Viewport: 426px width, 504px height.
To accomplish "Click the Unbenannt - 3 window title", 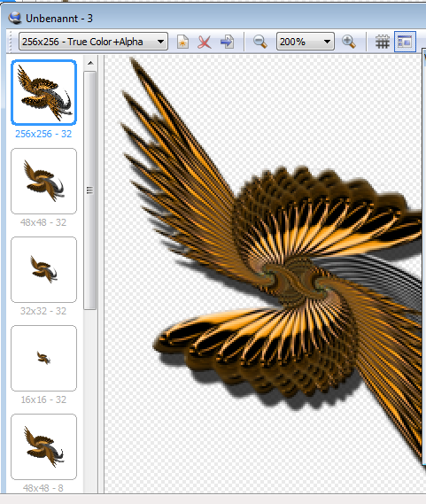I will click(x=59, y=19).
